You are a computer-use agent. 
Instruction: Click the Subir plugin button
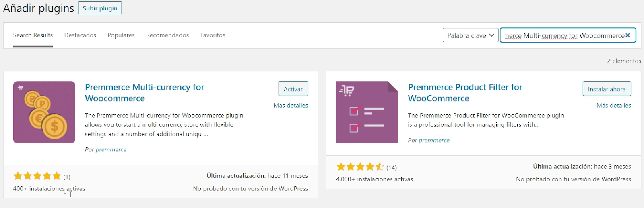coord(100,8)
